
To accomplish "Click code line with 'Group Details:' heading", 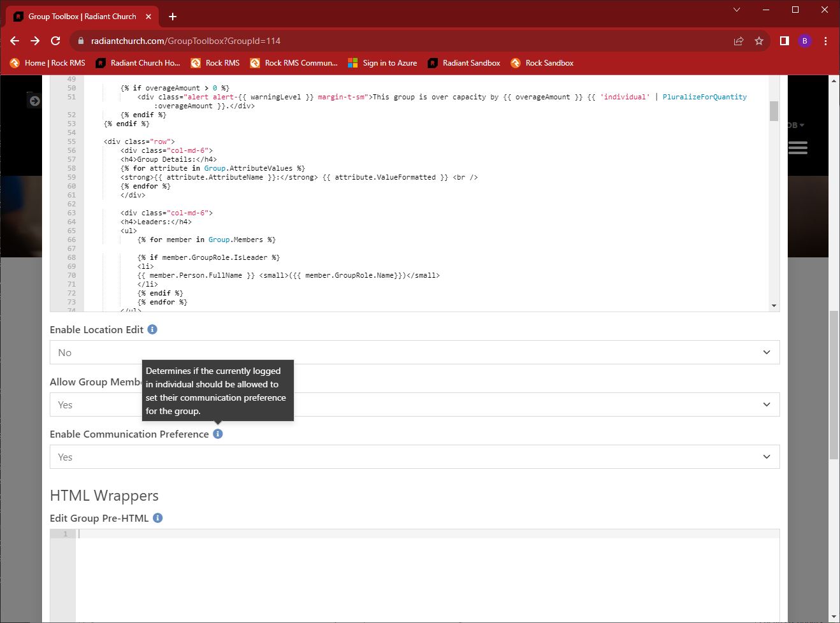I will 168,159.
